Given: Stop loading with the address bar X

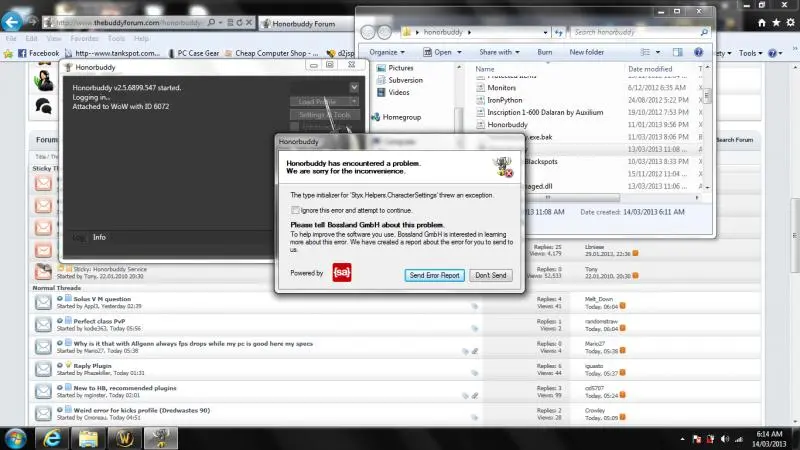Looking at the screenshot, I should pyautogui.click(x=249, y=22).
